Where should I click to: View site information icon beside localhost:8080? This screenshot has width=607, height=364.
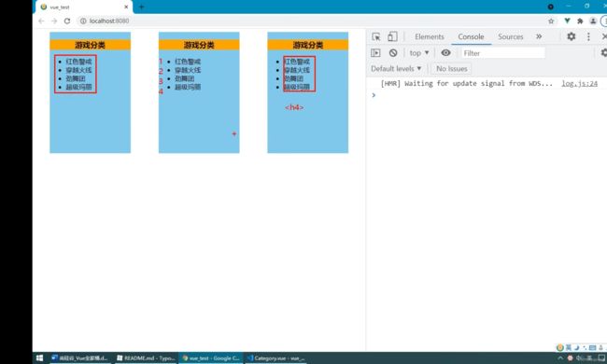pyautogui.click(x=83, y=21)
